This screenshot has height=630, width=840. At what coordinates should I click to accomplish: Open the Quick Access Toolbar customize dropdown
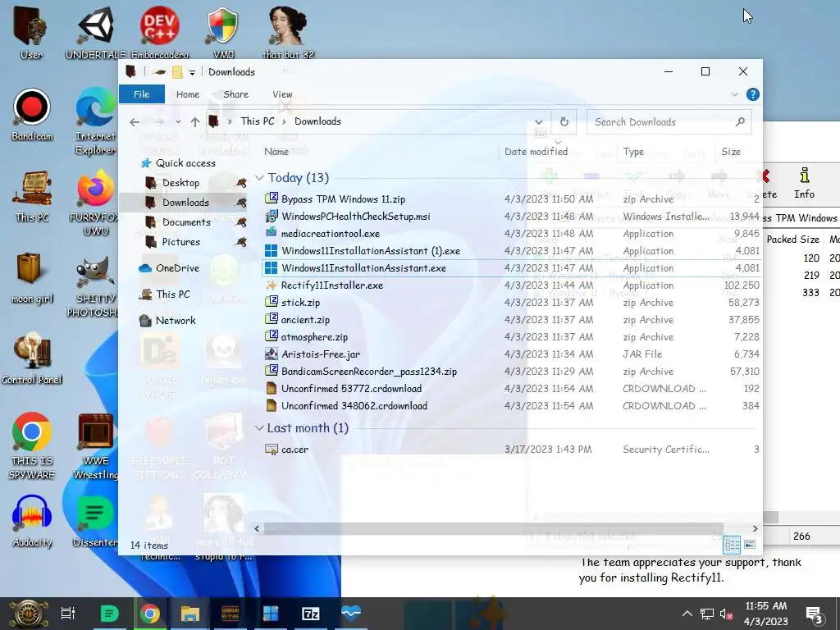pyautogui.click(x=192, y=72)
